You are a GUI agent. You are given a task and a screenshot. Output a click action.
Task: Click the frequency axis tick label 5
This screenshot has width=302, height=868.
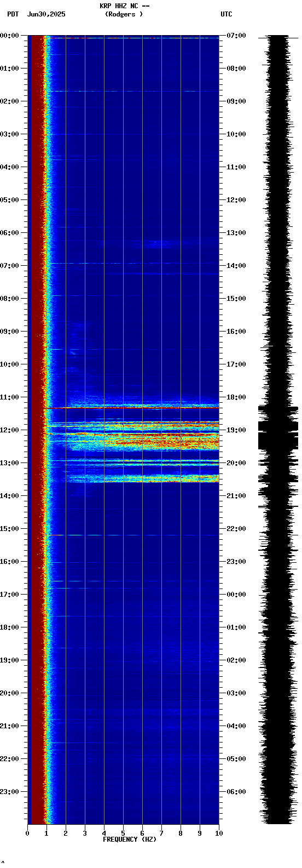(123, 833)
